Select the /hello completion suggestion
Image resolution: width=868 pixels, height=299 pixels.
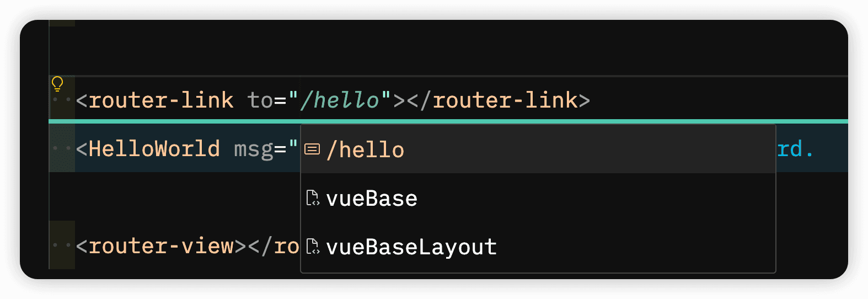[x=365, y=149]
